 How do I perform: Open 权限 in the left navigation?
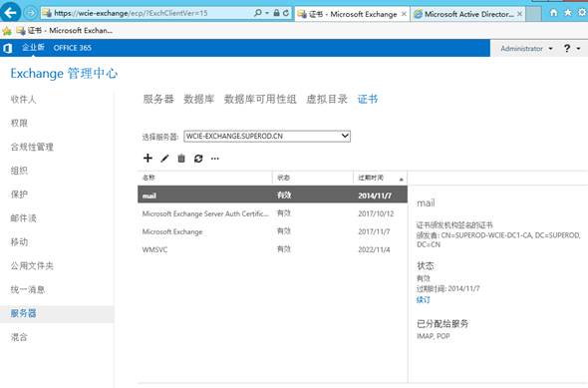[x=19, y=123]
